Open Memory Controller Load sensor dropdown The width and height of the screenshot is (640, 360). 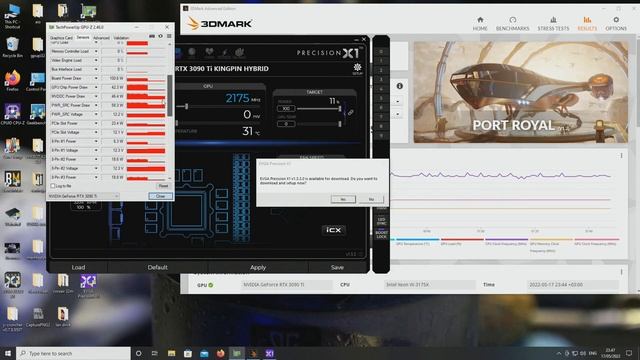[x=96, y=51]
